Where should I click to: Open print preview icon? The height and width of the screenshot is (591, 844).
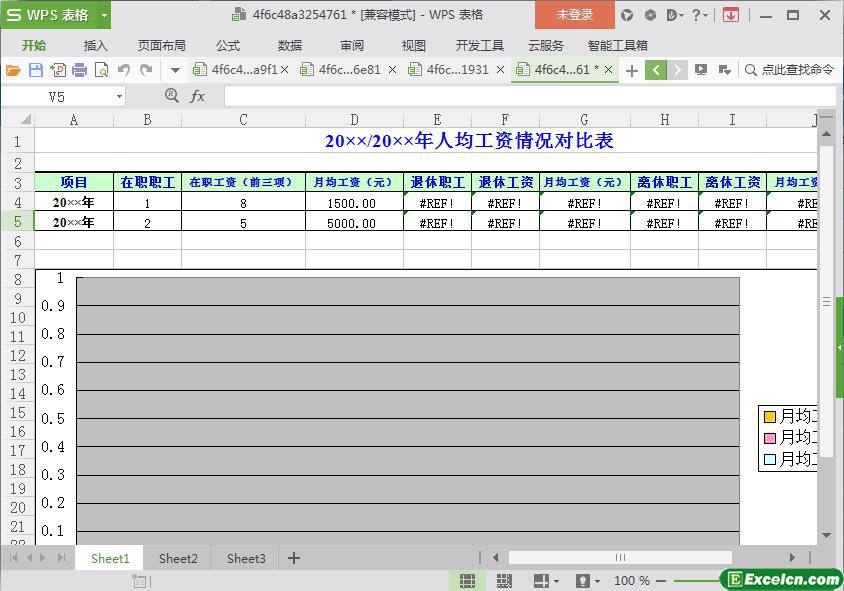[x=101, y=70]
